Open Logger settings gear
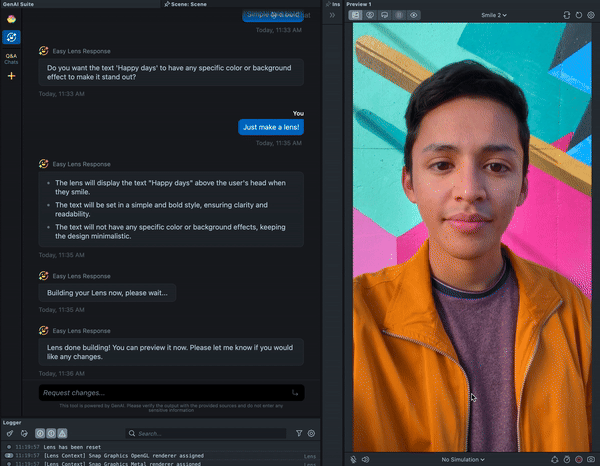Viewport: 600px width, 466px height. [x=311, y=434]
